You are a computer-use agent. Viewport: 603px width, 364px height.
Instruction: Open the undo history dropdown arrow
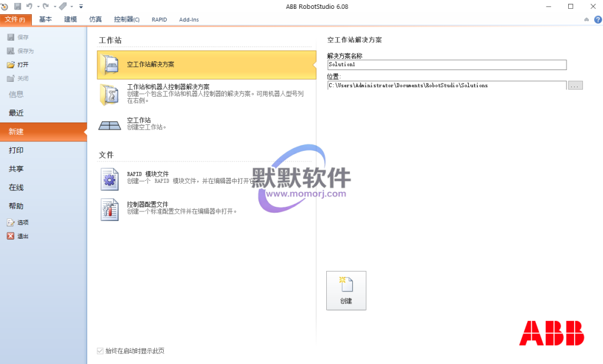(38, 6)
